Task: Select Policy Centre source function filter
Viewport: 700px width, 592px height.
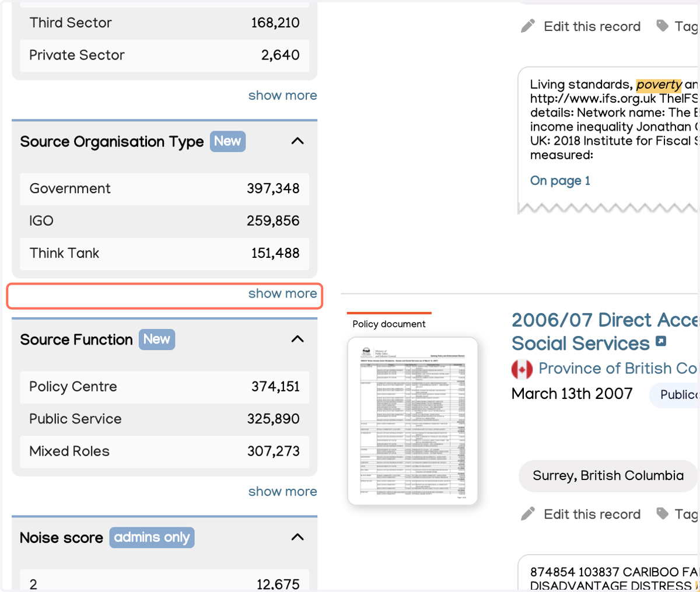Action: [164, 387]
